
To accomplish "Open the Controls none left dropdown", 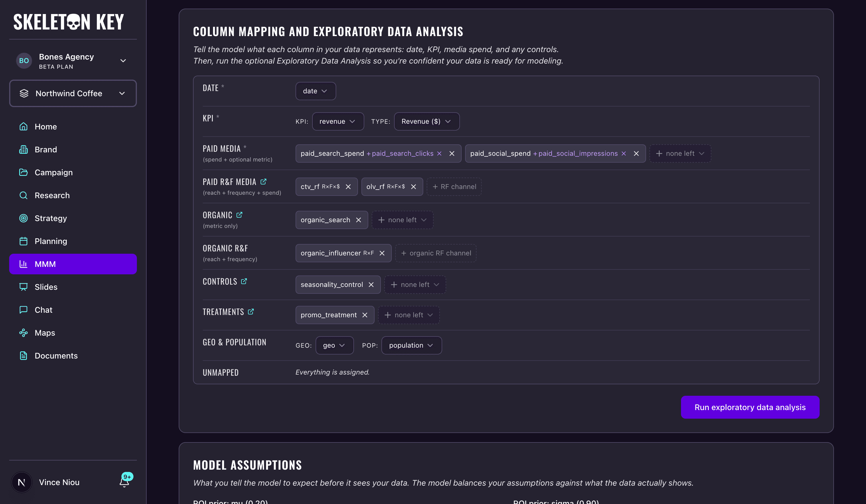I will click(x=415, y=284).
